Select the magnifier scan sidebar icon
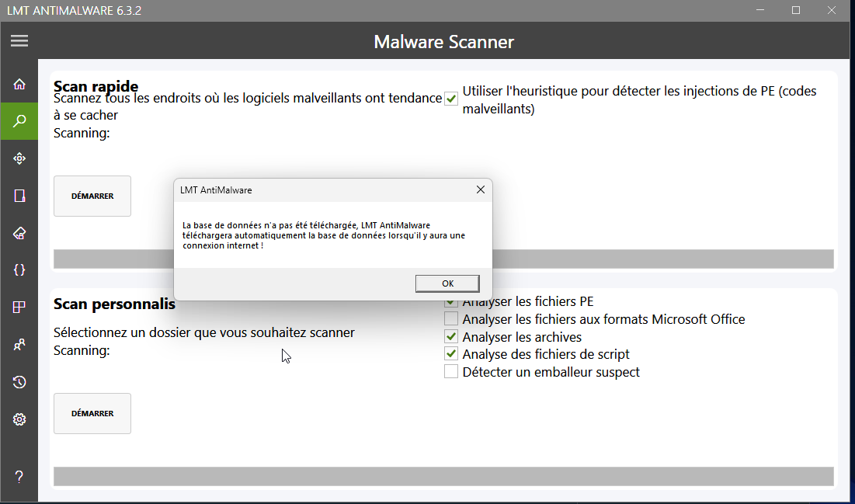 19,121
